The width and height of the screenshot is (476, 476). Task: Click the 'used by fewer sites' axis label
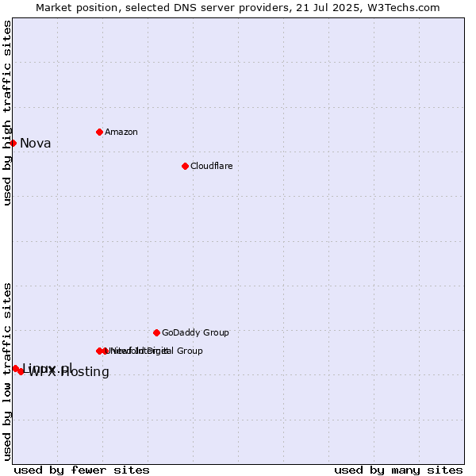click(x=82, y=470)
